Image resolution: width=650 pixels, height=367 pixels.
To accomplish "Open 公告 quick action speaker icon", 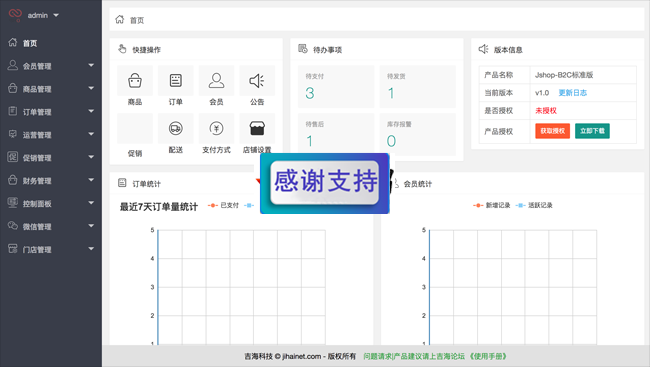I will click(257, 80).
